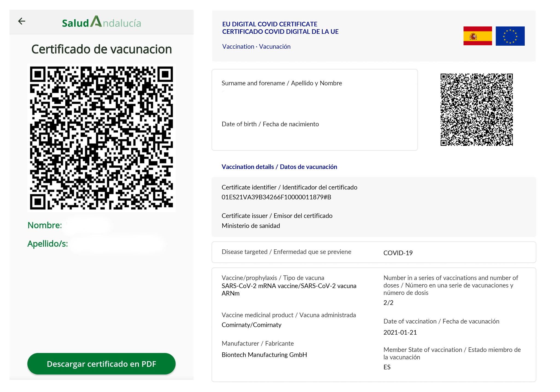Go back using the arrow icon
The width and height of the screenshot is (560, 392).
point(22,21)
